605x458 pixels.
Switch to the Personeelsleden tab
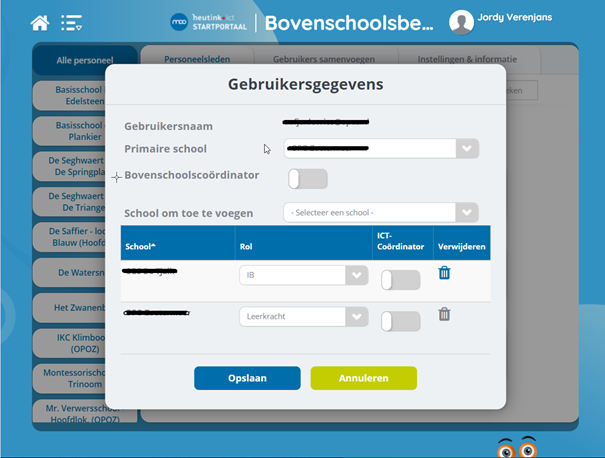click(x=197, y=59)
